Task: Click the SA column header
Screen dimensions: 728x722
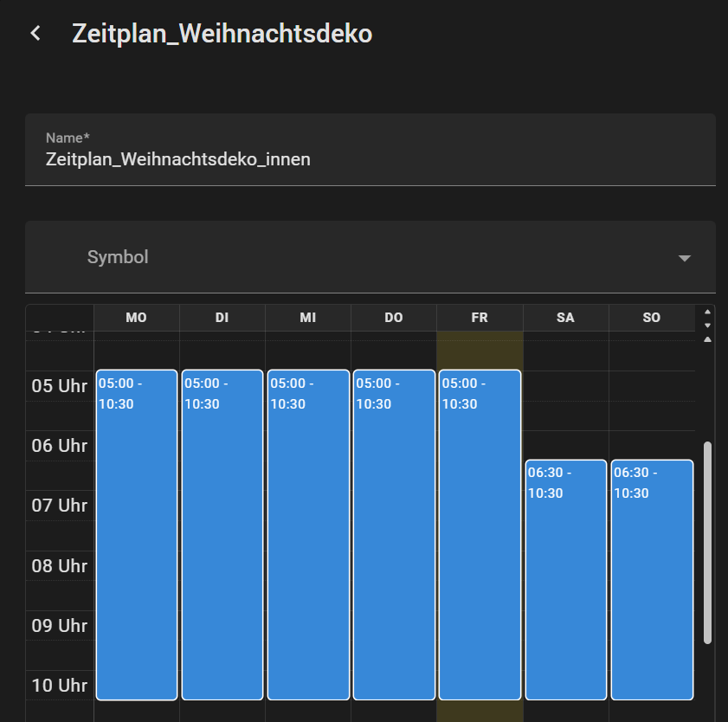Action: click(x=565, y=318)
